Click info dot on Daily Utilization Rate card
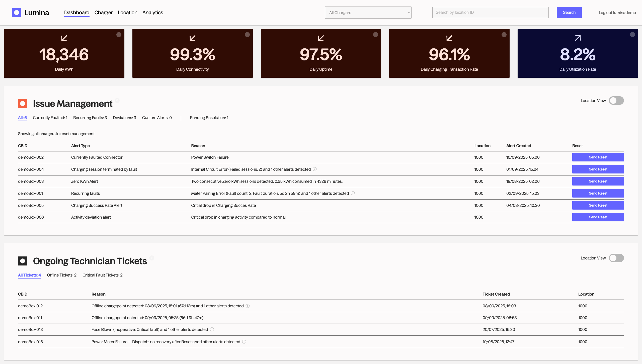The image size is (642, 364). 632,35
